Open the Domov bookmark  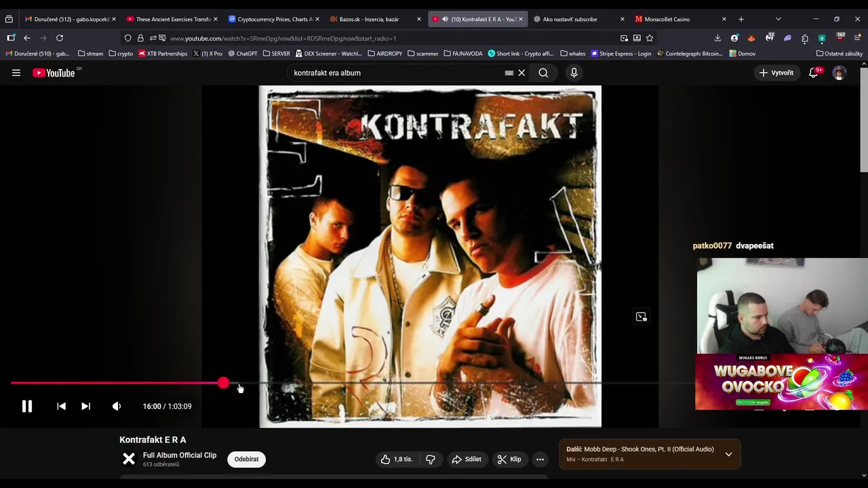click(x=742, y=54)
